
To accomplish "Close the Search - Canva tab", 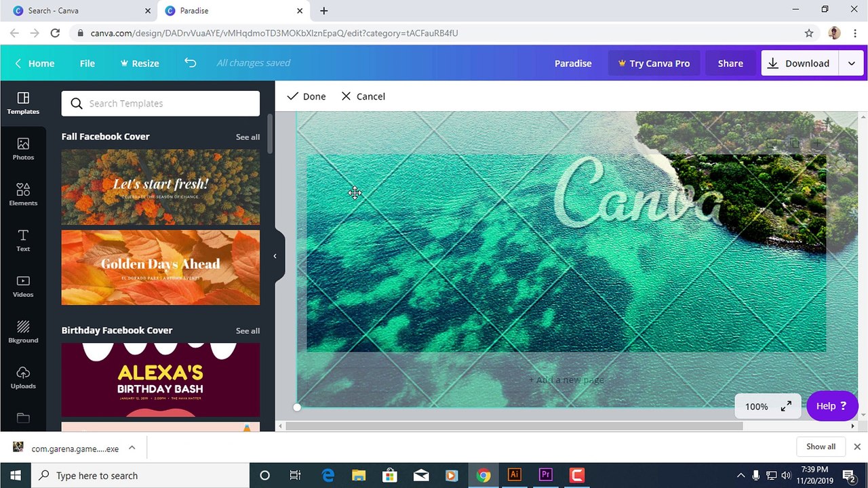I will [x=148, y=11].
